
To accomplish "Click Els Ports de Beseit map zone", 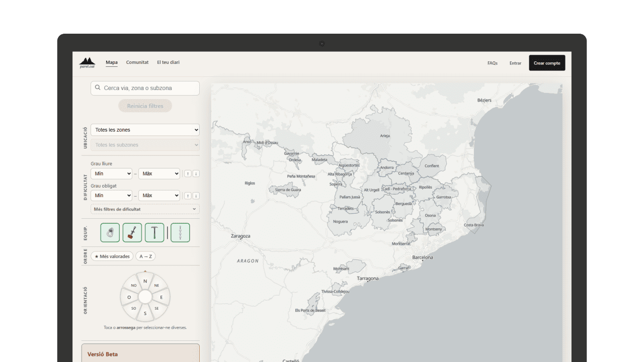I will 310,310.
